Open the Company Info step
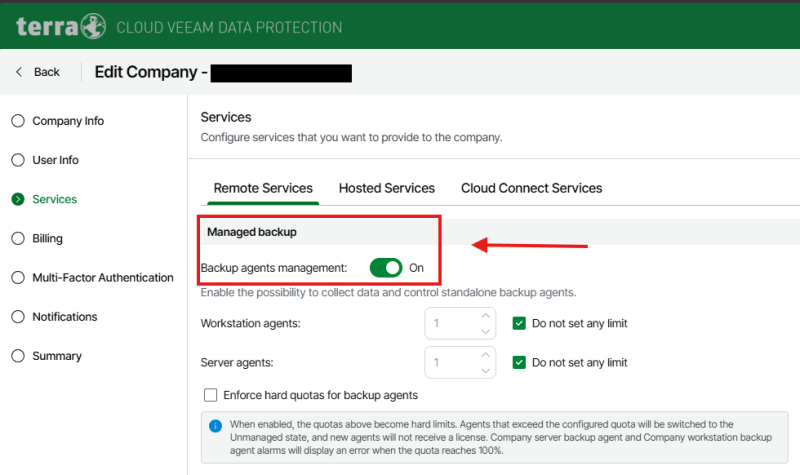This screenshot has height=475, width=800. pyautogui.click(x=58, y=121)
